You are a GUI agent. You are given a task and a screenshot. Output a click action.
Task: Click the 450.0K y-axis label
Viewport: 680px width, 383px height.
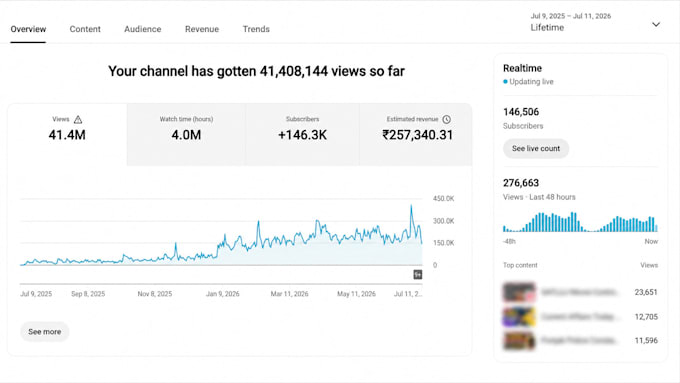[x=443, y=198]
